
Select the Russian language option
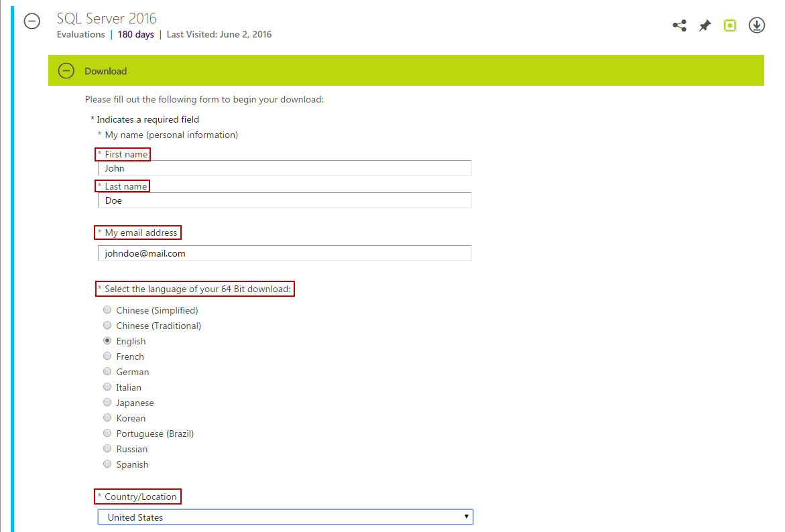(107, 448)
